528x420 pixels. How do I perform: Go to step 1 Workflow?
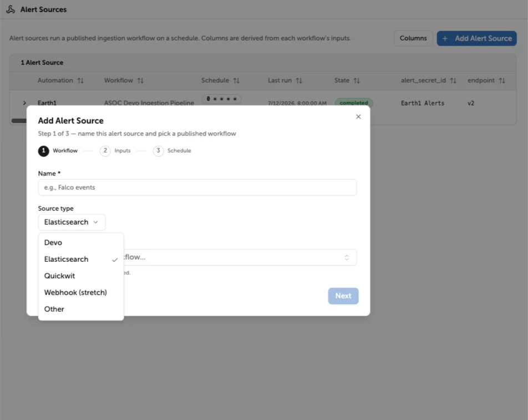point(58,151)
